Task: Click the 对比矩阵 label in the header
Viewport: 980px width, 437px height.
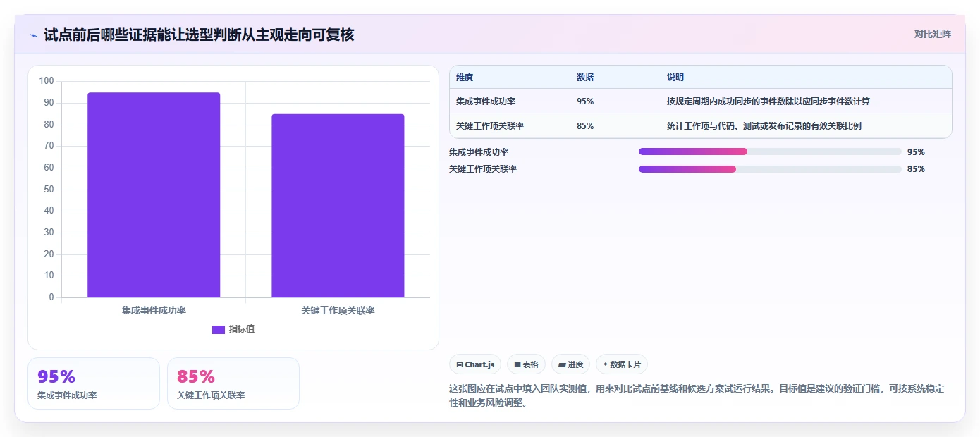Action: (932, 34)
